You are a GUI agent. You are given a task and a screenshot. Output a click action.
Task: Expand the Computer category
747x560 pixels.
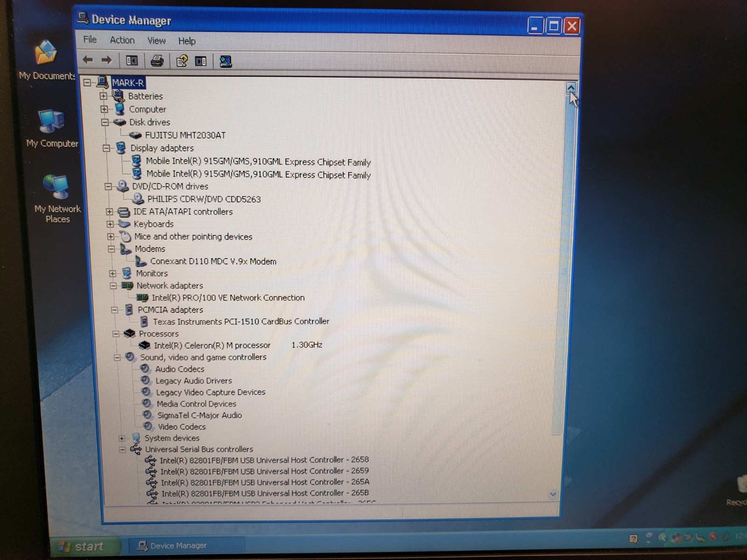tap(104, 109)
